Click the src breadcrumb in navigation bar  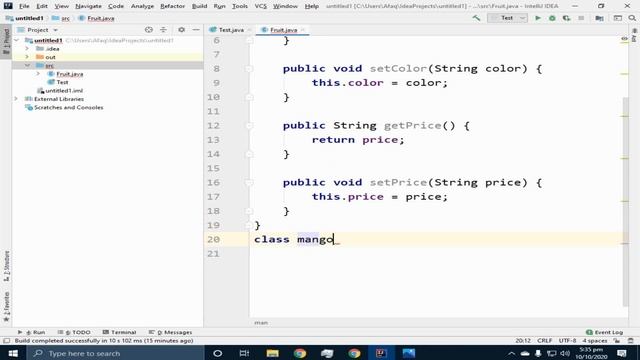click(61, 18)
